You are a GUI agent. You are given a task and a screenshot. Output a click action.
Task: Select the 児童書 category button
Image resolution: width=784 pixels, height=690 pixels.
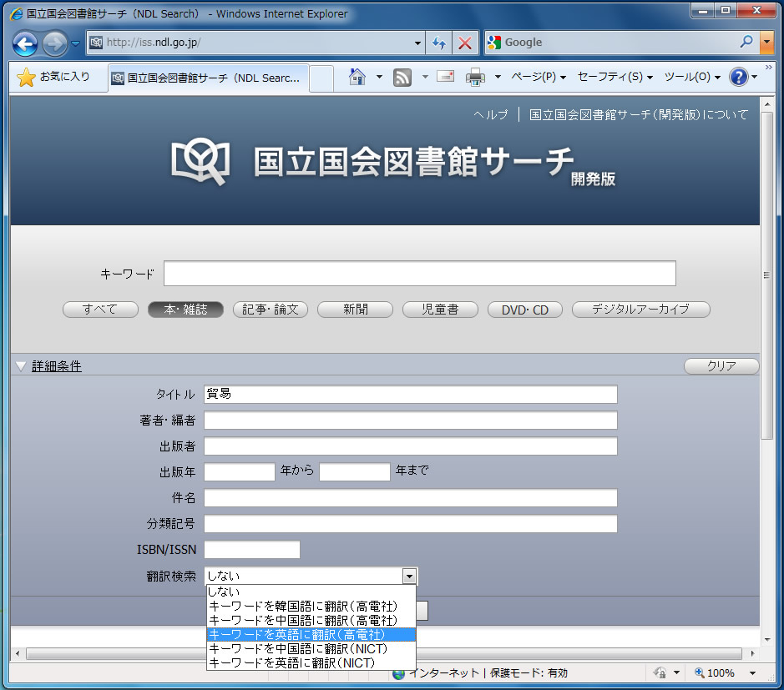click(x=440, y=310)
